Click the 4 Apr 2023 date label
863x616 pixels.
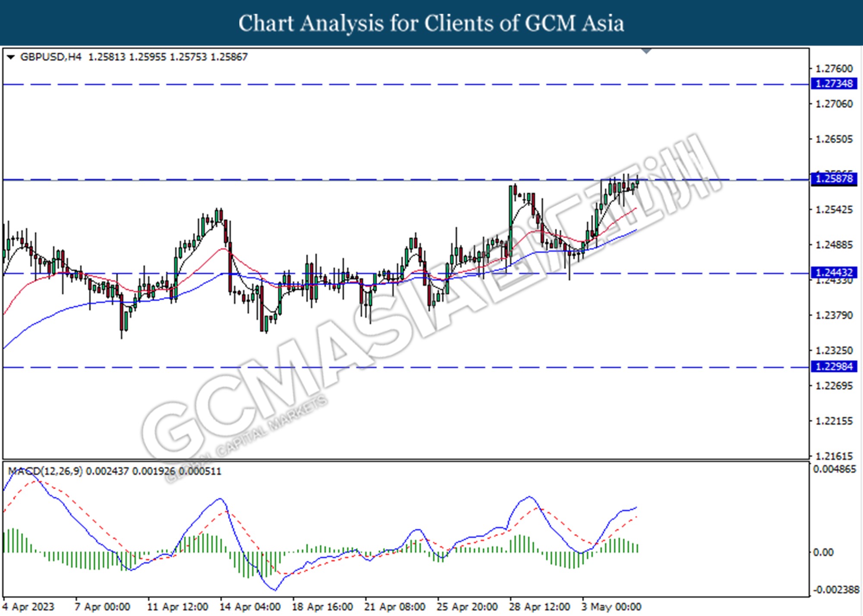click(29, 607)
